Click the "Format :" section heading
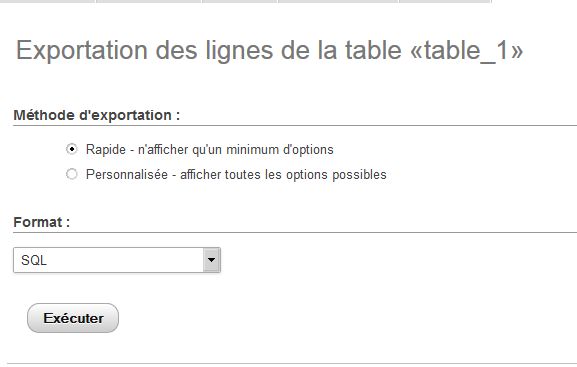Screen dimensions: 577x367 (42, 222)
